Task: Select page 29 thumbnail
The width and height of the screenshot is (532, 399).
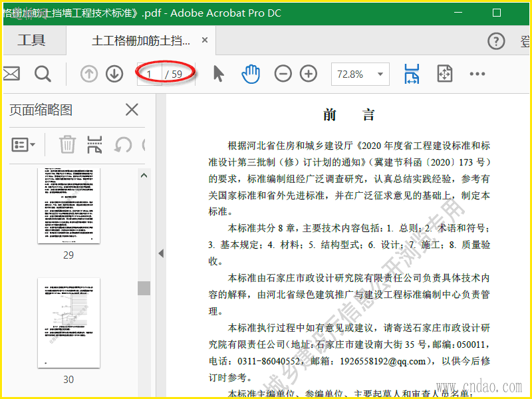Action: pos(69,205)
